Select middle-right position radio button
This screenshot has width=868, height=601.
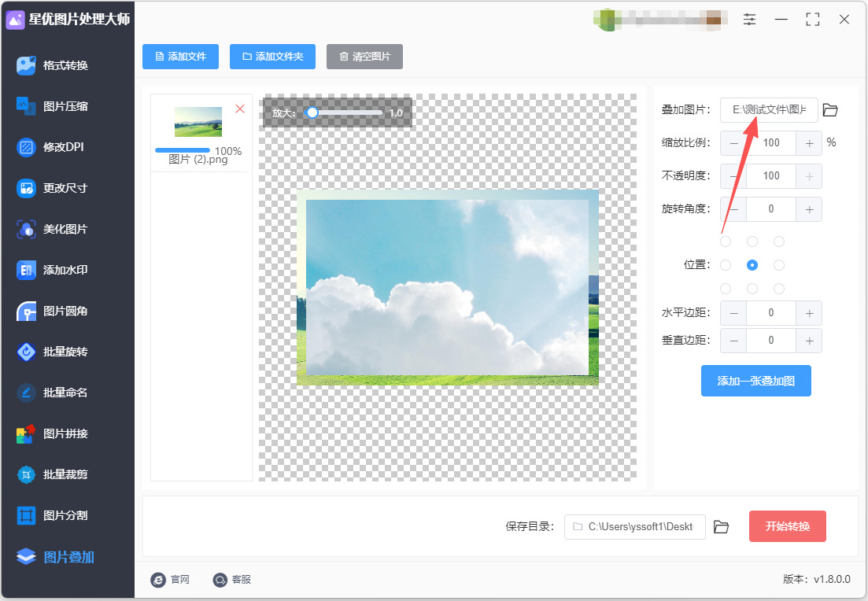(779, 265)
